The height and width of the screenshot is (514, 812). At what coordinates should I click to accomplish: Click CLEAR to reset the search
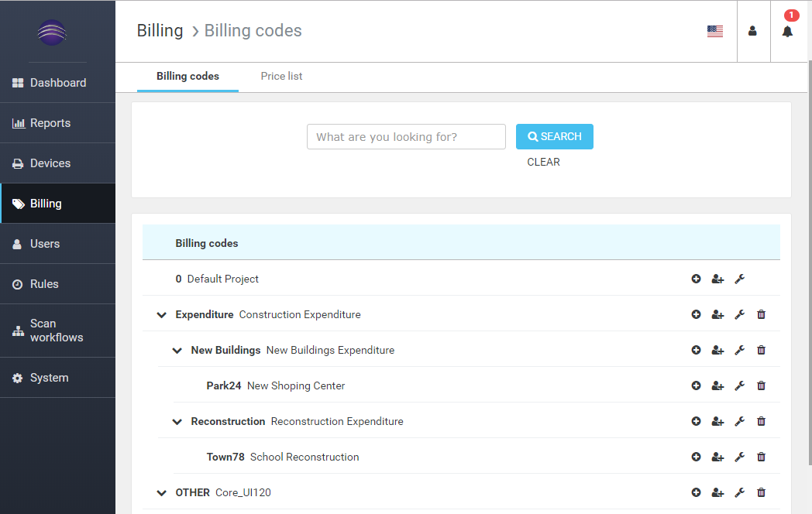pos(543,162)
